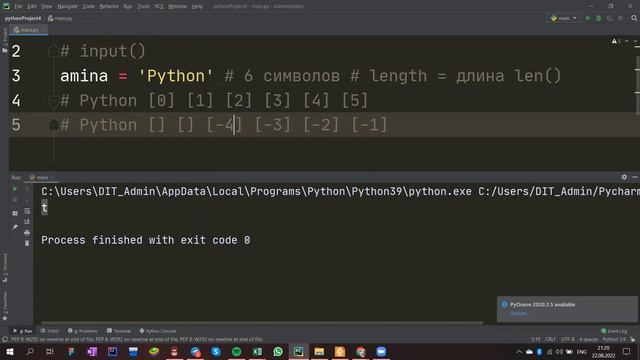Screen dimensions: 640x360
Task: Run with coverage toolbar icon
Action: [x=609, y=18]
